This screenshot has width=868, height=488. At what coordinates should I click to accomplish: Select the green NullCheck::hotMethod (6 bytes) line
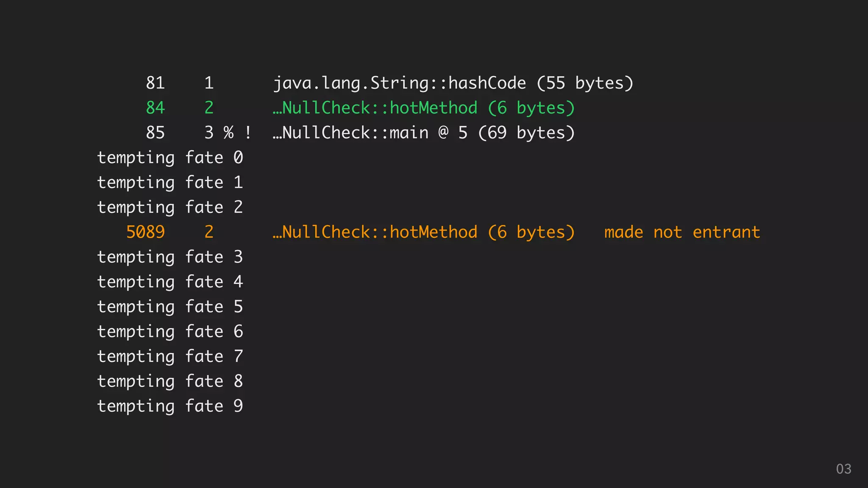point(424,108)
